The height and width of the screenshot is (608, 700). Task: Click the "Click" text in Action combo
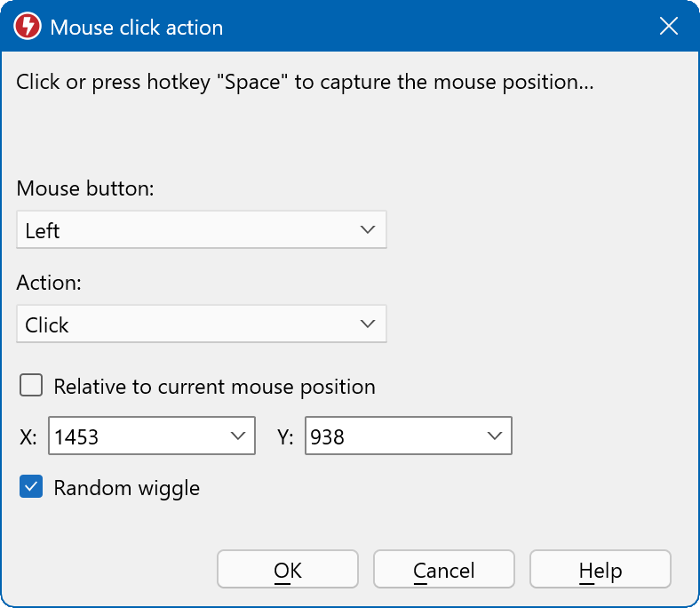pos(47,325)
